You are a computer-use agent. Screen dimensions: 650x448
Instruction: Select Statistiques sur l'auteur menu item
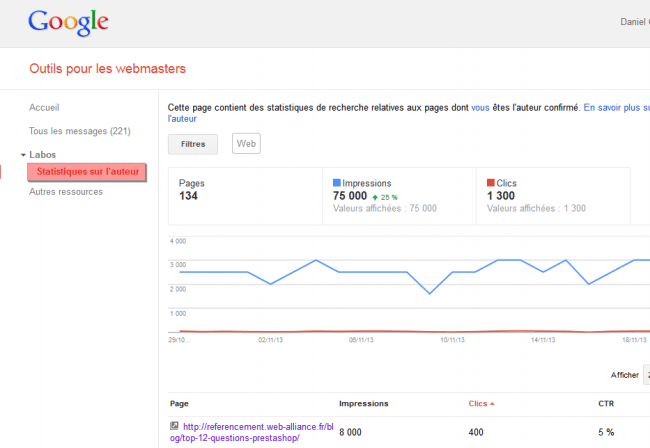click(87, 173)
